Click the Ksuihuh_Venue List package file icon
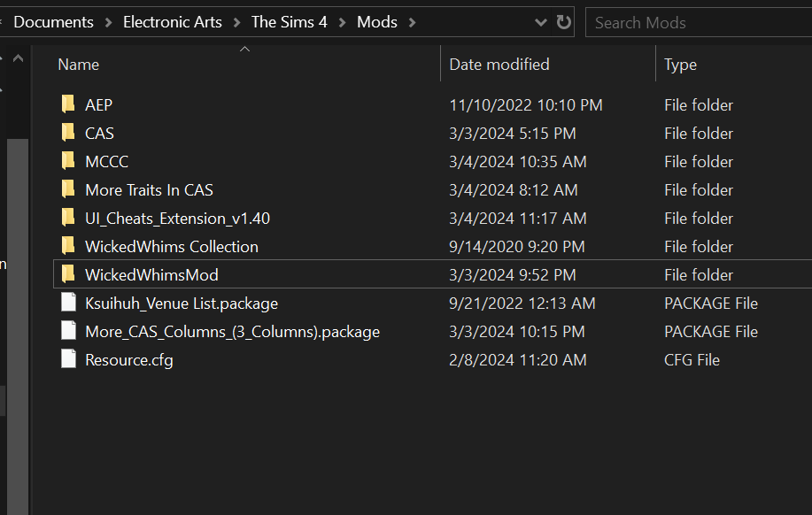 (68, 303)
